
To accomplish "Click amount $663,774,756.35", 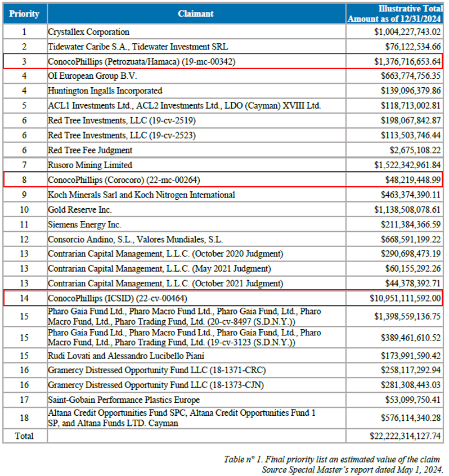I will pyautogui.click(x=411, y=76).
